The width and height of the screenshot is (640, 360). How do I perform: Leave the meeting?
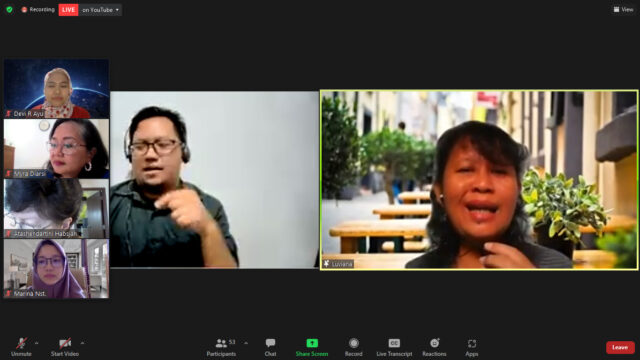[x=620, y=347]
